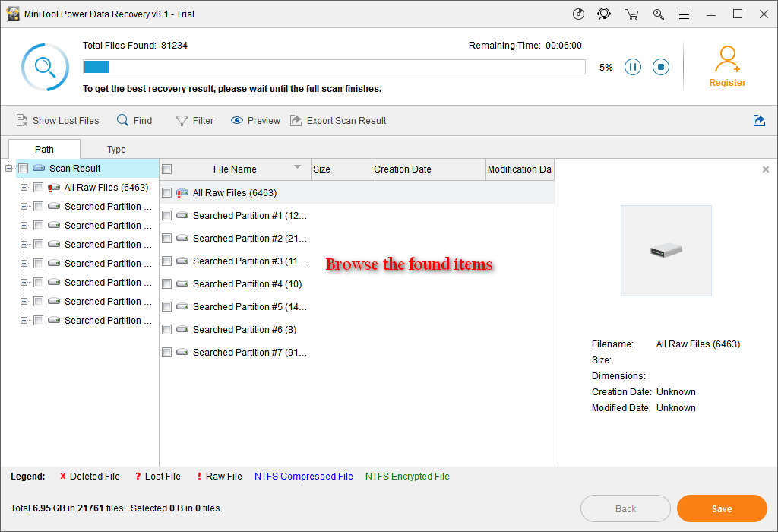
Task: Check the Searched Partition #6 (8) checkbox
Action: tap(166, 330)
